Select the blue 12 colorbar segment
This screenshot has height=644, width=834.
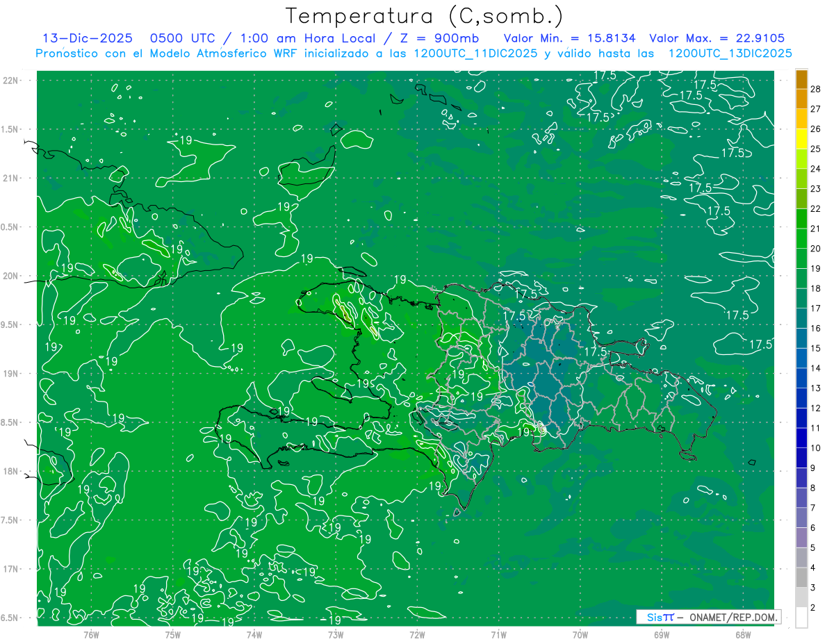(x=801, y=397)
